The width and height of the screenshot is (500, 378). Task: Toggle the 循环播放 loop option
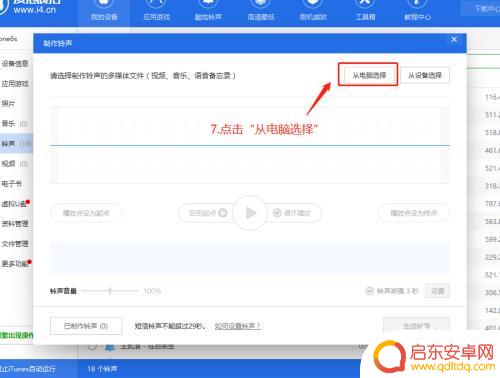pos(293,213)
